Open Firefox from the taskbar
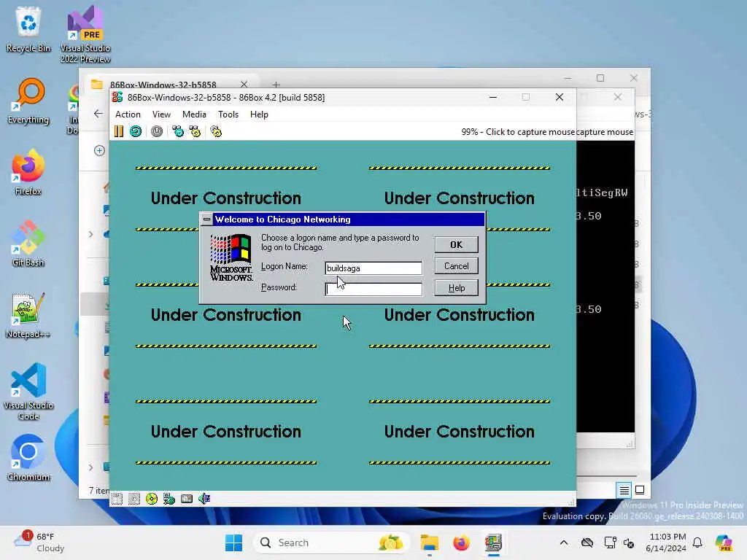Viewport: 747px width, 560px height. [461, 542]
